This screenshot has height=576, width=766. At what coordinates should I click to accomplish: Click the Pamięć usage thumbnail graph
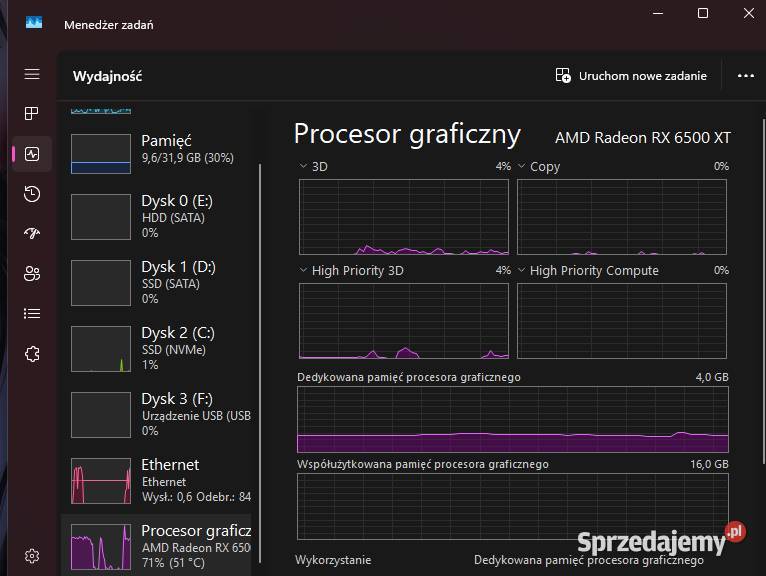101,154
